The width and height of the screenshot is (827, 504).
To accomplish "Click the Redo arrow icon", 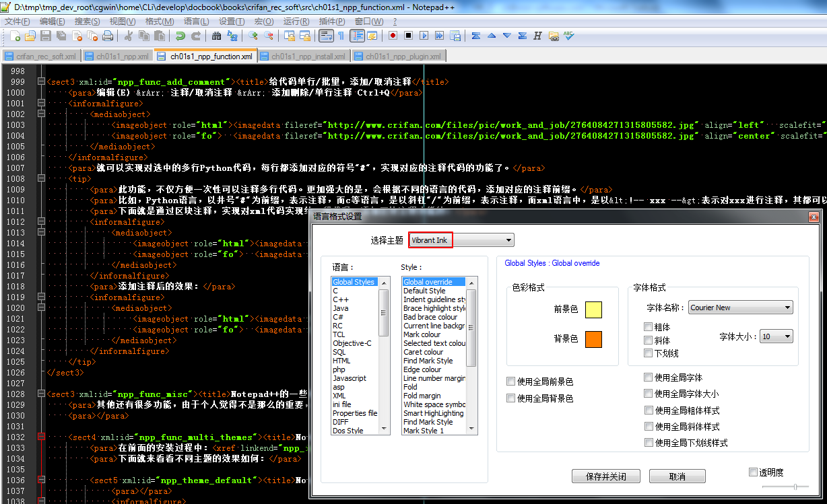I will tap(196, 36).
